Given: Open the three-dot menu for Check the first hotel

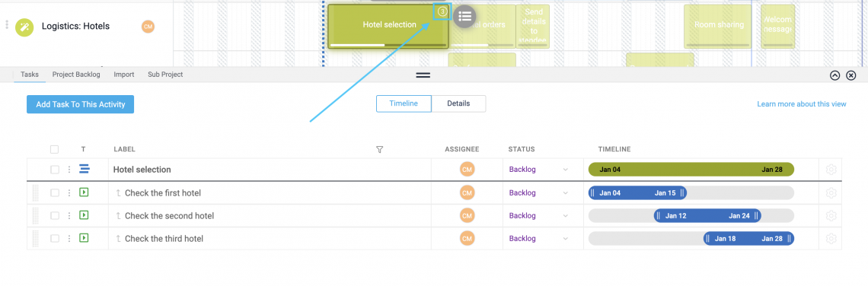Looking at the screenshot, I should (69, 193).
